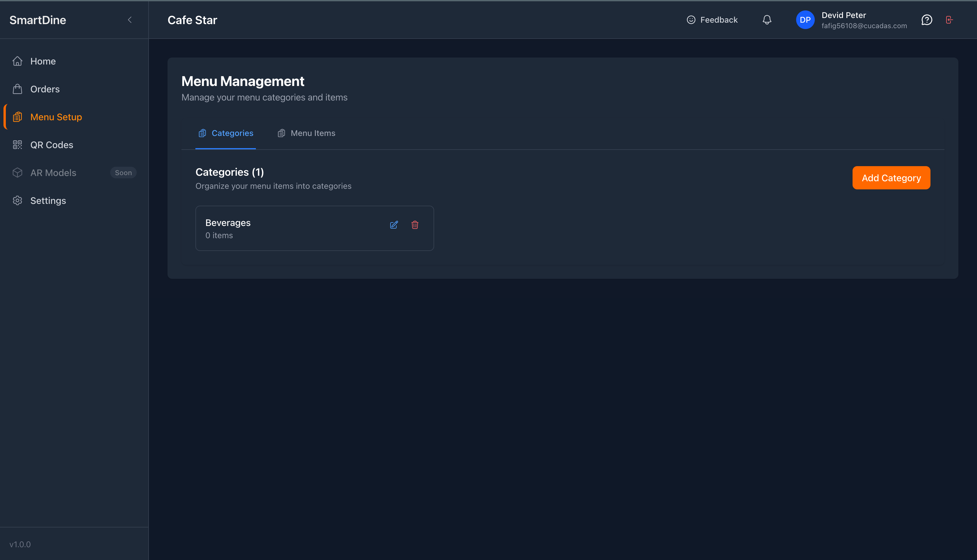
Task: Click the help question mark icon
Action: [926, 20]
